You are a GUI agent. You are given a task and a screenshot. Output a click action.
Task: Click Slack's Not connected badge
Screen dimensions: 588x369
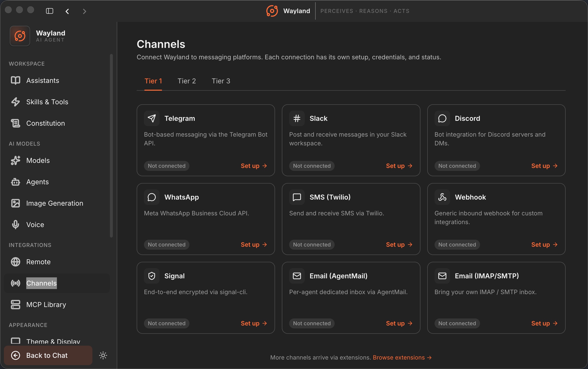coord(312,166)
